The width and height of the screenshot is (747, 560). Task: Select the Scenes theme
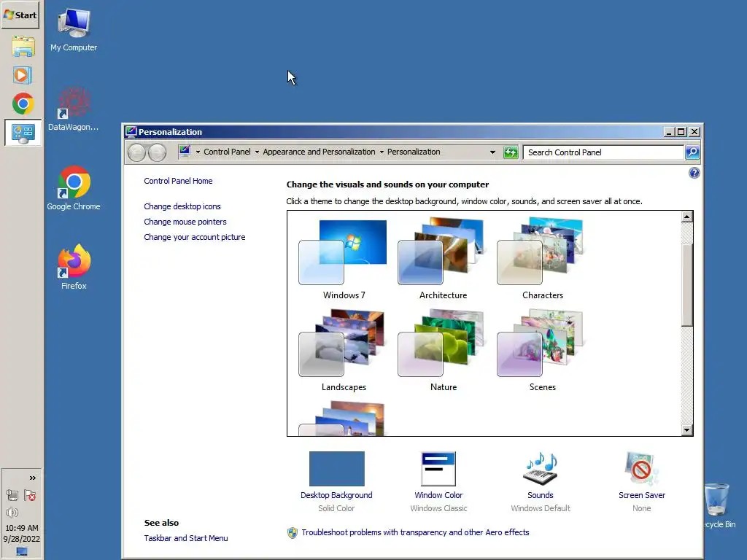(x=542, y=351)
